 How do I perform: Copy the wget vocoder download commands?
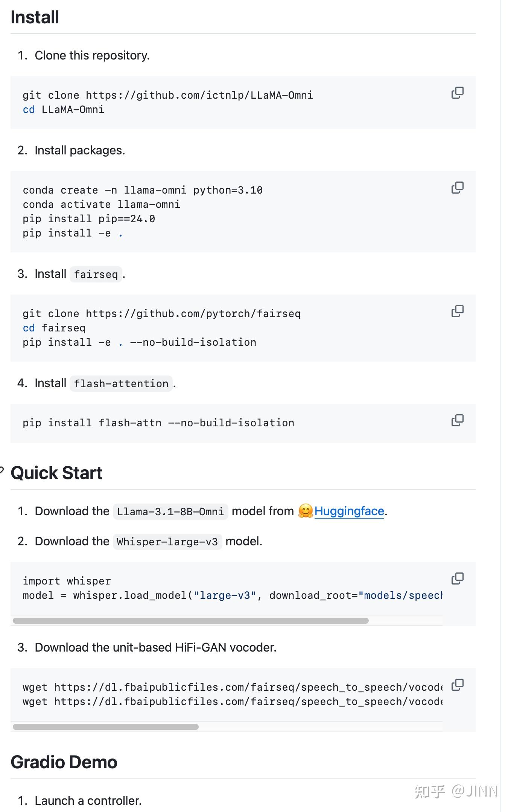(x=457, y=685)
